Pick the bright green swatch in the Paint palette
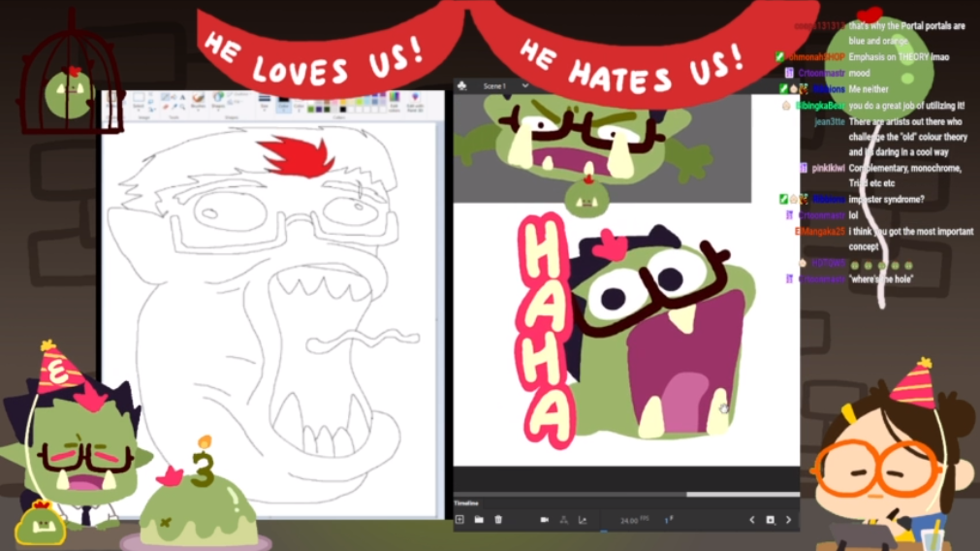This screenshot has width=980, height=551. [x=310, y=110]
